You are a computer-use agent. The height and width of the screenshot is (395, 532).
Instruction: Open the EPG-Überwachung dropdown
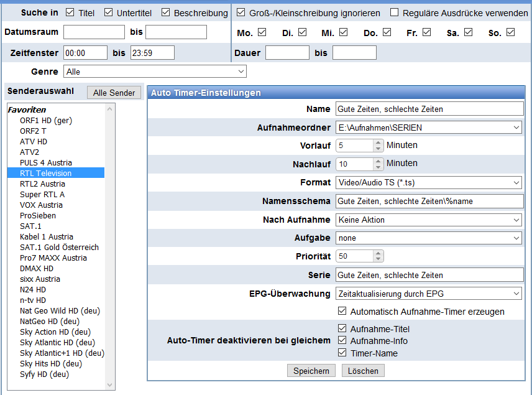[429, 294]
